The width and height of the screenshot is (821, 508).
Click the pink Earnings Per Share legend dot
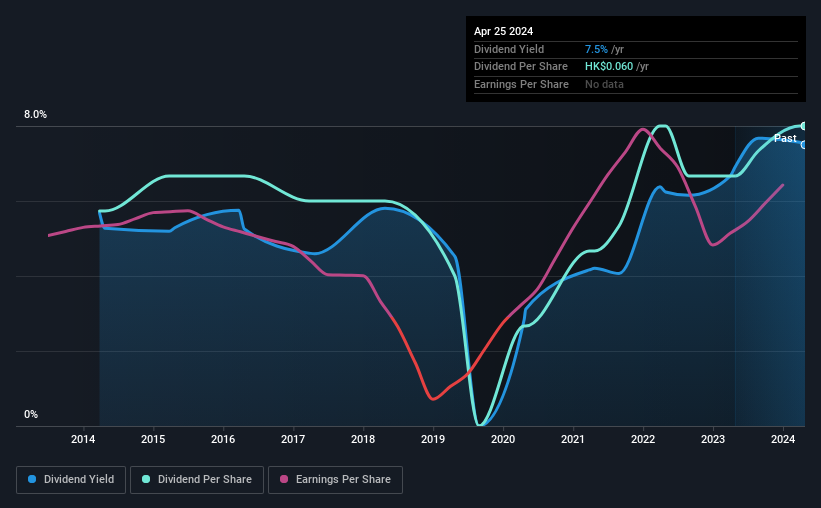[284, 479]
